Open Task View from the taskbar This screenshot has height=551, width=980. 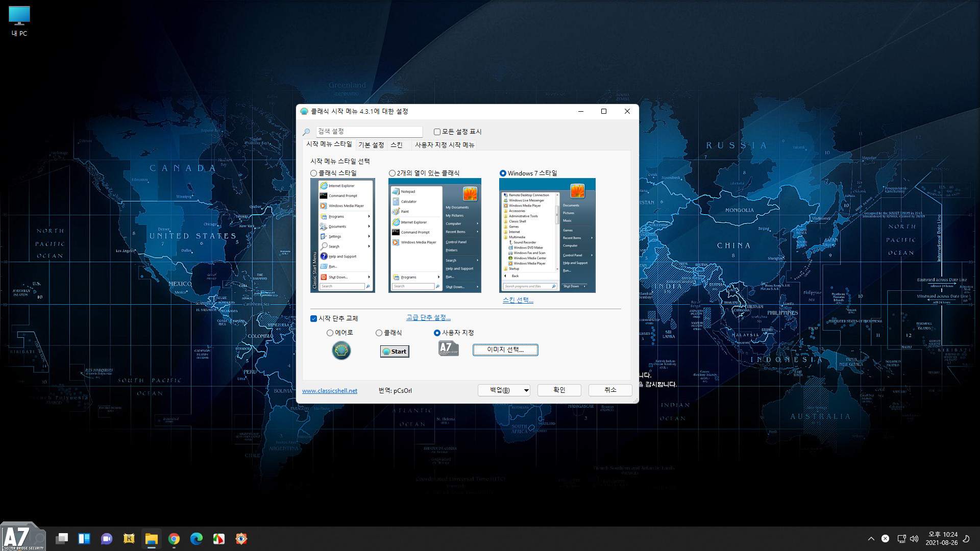click(x=62, y=539)
